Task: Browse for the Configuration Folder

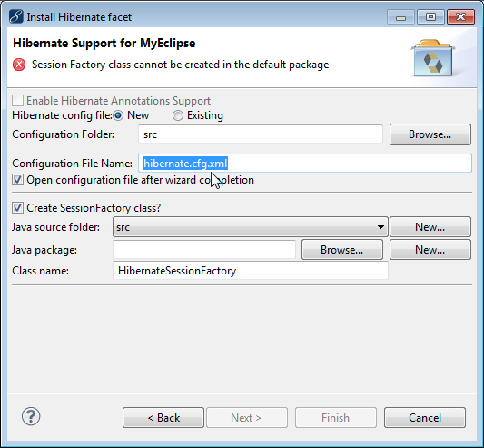Action: [430, 134]
